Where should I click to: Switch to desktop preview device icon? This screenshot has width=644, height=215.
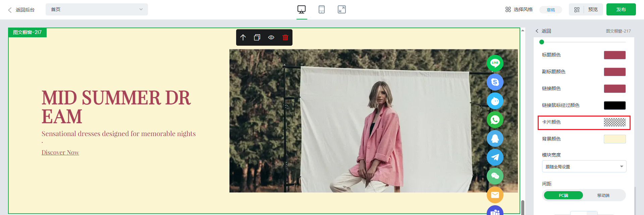tap(302, 9)
